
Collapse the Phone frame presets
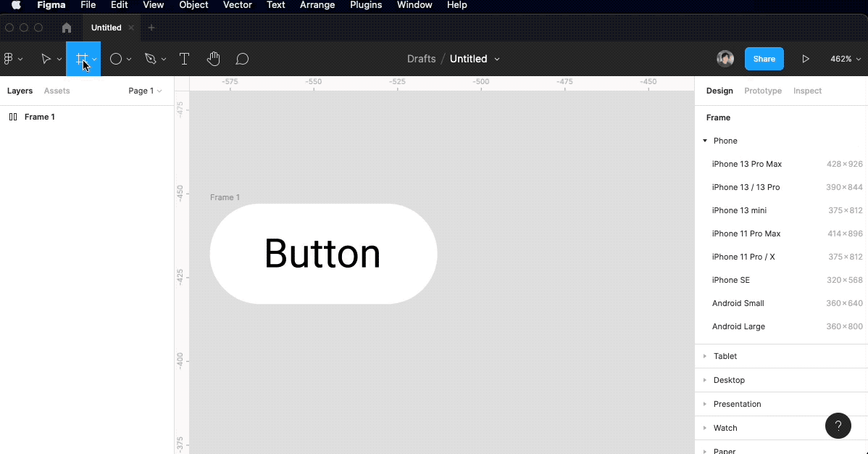[x=705, y=141]
